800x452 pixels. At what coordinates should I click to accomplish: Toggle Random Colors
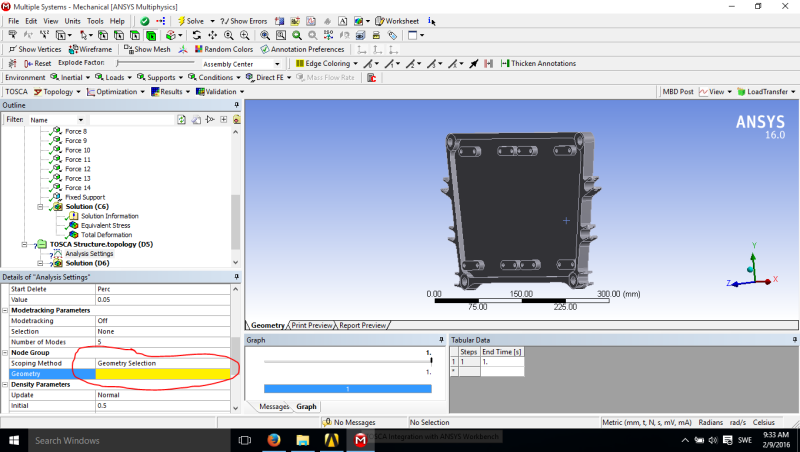pos(223,49)
